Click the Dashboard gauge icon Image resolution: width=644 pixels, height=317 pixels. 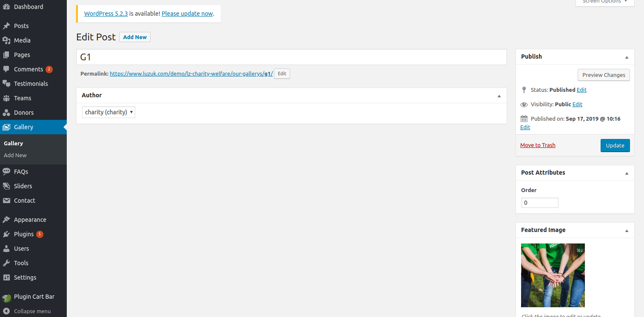(x=6, y=7)
